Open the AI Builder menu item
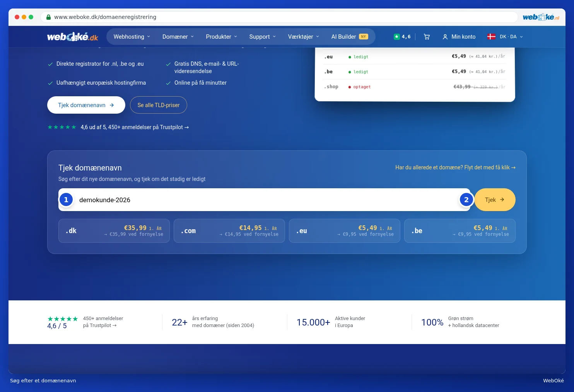 349,37
